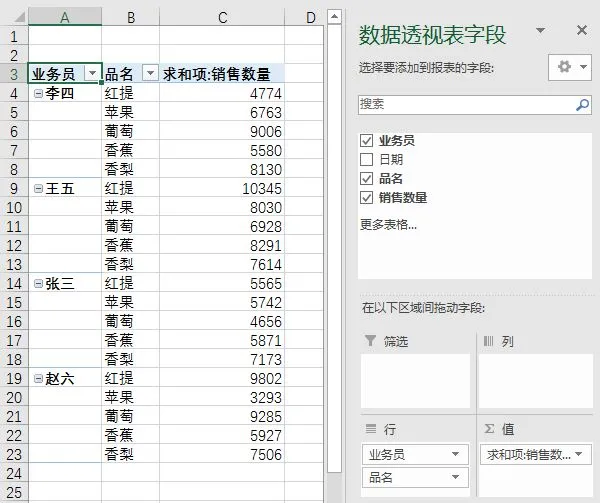Image resolution: width=600 pixels, height=503 pixels.
Task: Enable the 日期 field checkbox
Action: 366,159
